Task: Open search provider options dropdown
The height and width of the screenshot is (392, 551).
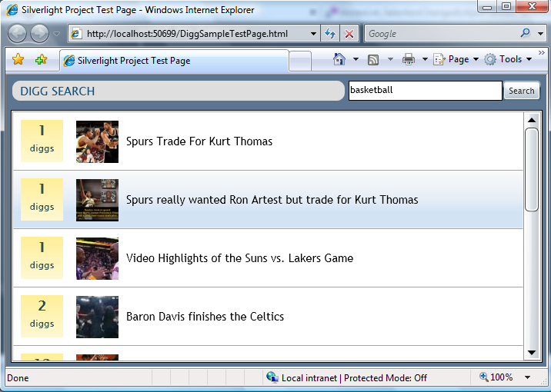Action: pos(540,34)
